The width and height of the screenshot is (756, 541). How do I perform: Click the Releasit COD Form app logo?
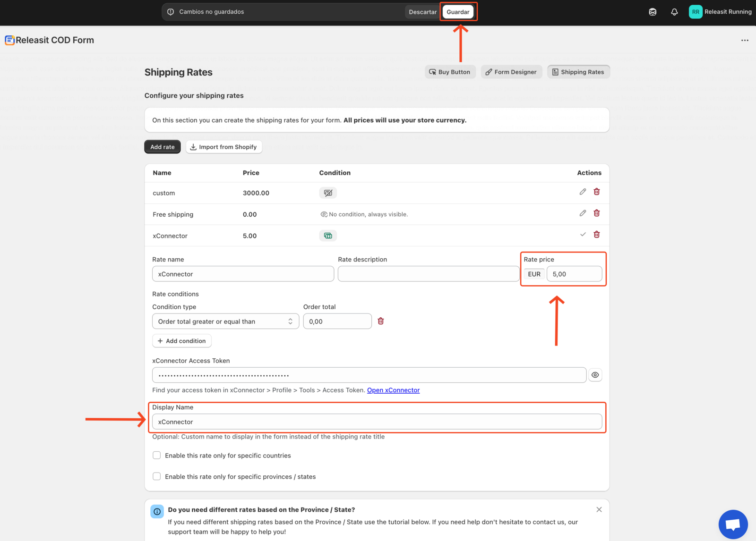9,40
